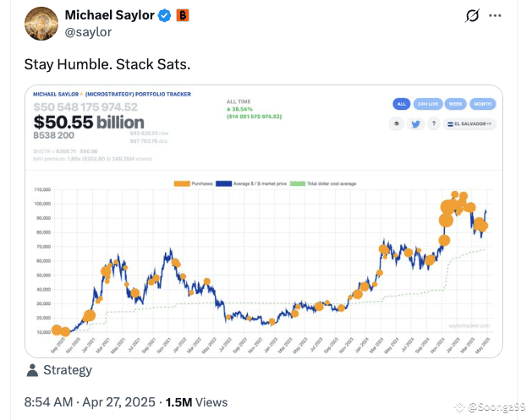532x420 pixels.
Task: Switch to the 24H LIVE tab
Action: click(428, 104)
